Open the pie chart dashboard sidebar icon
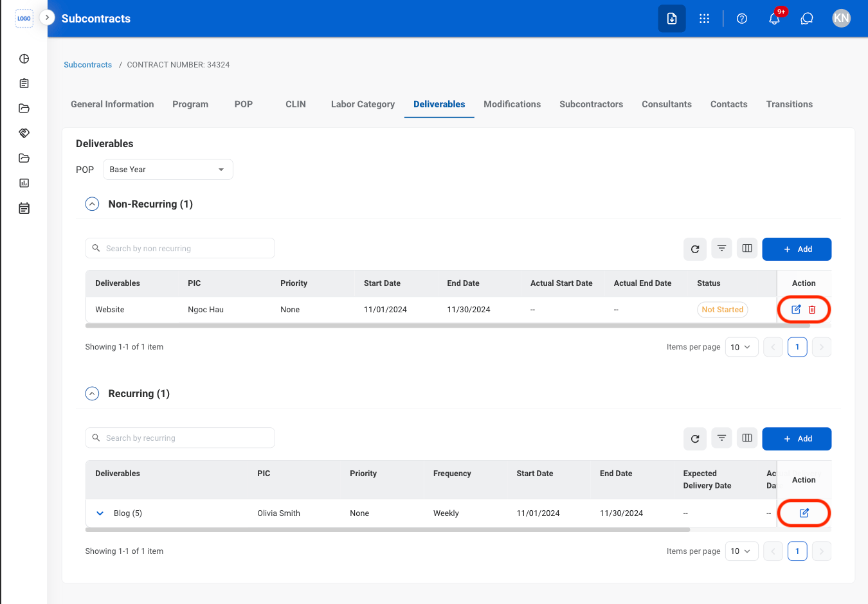 24,58
